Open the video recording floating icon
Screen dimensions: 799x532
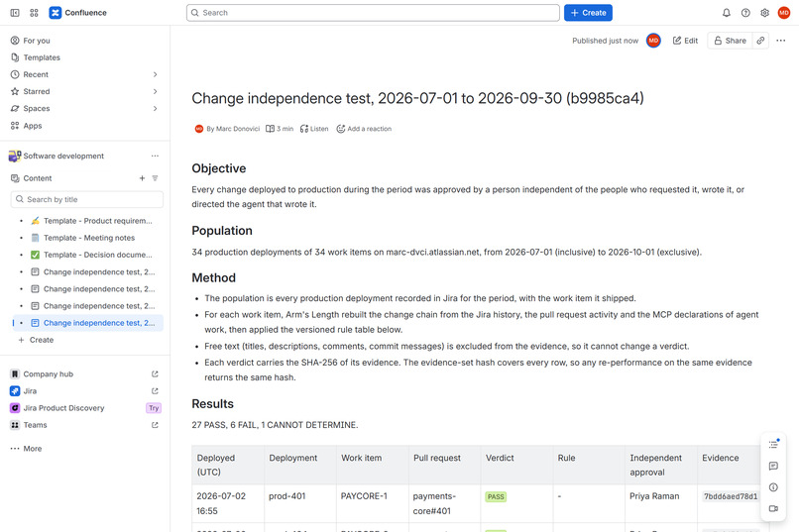click(x=773, y=508)
